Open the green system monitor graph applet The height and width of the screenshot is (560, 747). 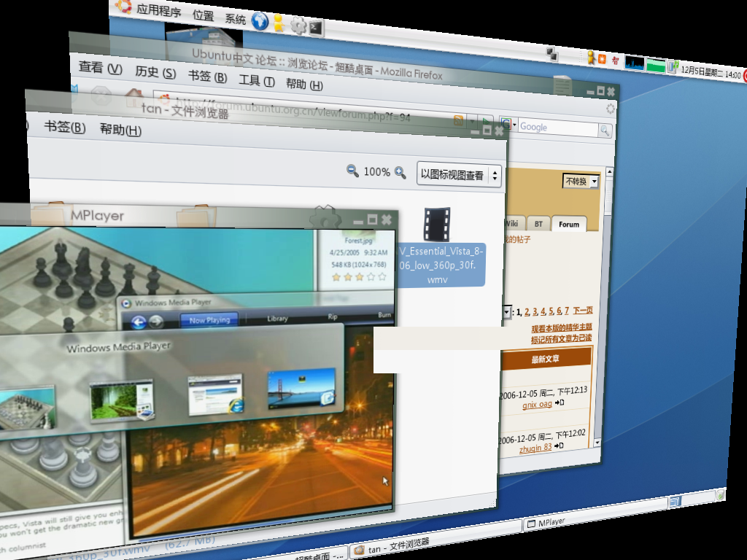tap(656, 65)
